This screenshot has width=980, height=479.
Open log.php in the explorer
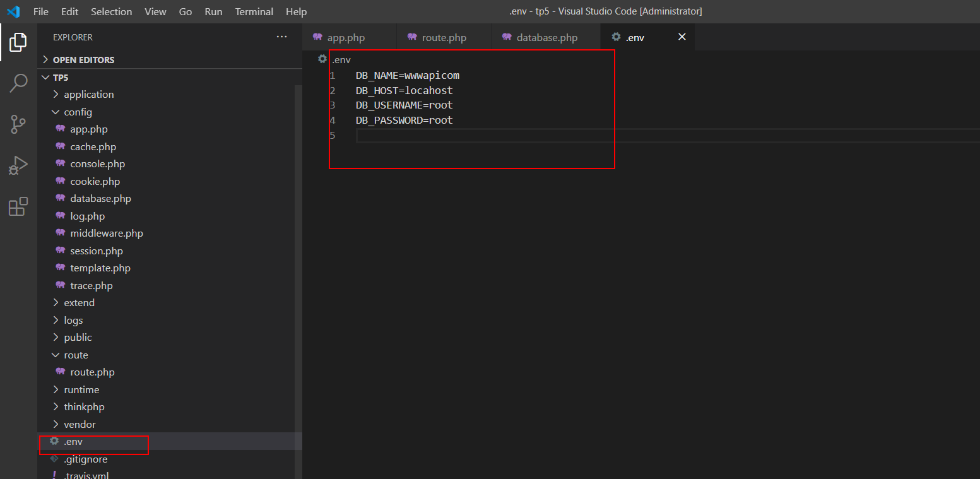pos(166,216)
